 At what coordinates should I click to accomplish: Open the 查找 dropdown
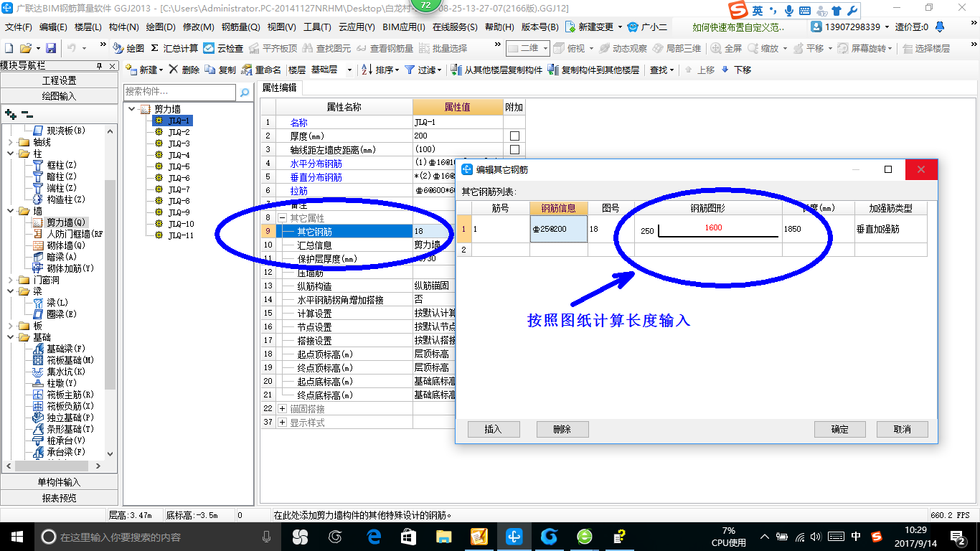[661, 70]
